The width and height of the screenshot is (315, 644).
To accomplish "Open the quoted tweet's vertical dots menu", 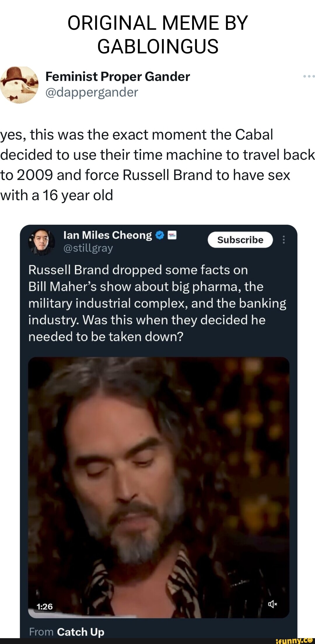I will pyautogui.click(x=283, y=240).
